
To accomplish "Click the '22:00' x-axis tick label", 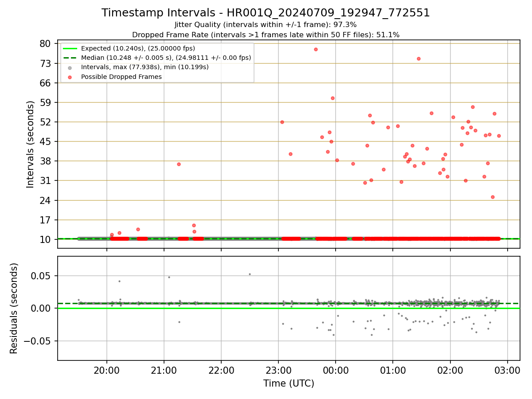I will click(x=221, y=371).
